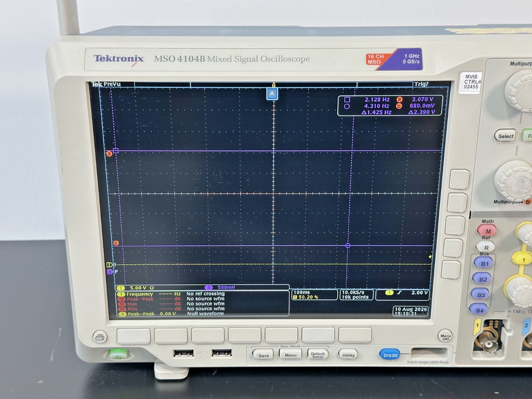The image size is (532, 399).
Task: Open the Save/Recall Menu button
Action: tap(290, 354)
